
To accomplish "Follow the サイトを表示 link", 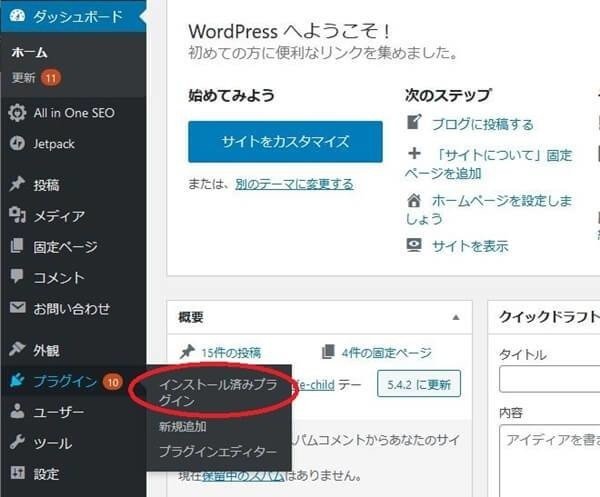I will pos(470,246).
